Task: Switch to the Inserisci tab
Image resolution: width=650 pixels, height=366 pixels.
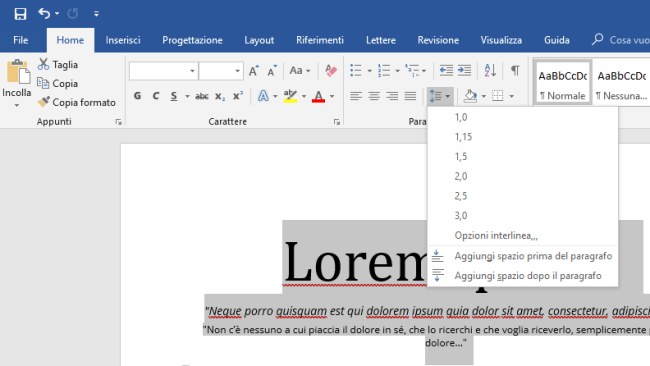Action: [x=123, y=40]
